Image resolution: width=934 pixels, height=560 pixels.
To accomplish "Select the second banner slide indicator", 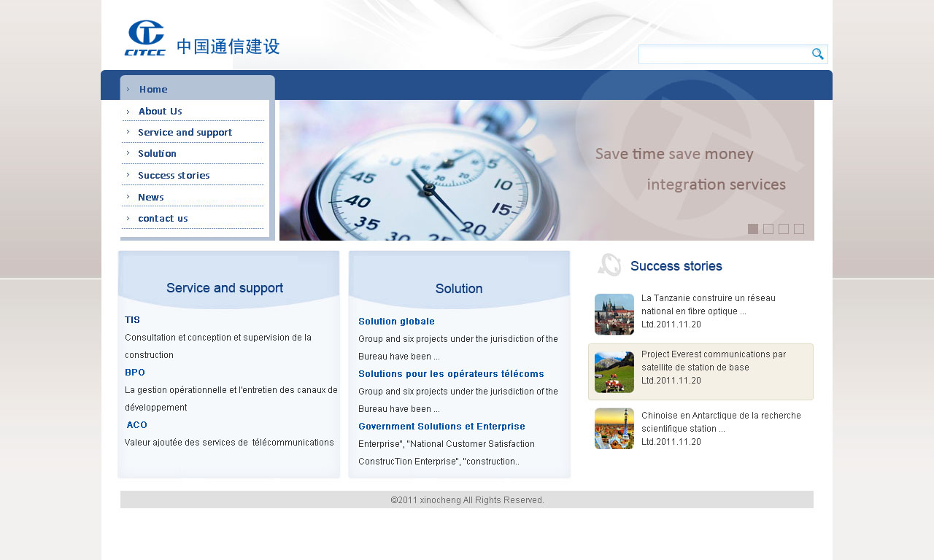I will 768,229.
